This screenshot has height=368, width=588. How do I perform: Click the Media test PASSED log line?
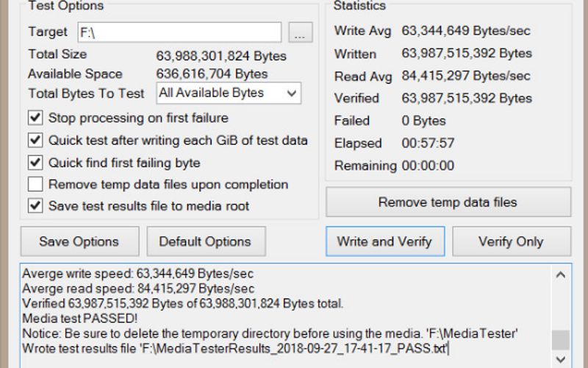point(80,318)
